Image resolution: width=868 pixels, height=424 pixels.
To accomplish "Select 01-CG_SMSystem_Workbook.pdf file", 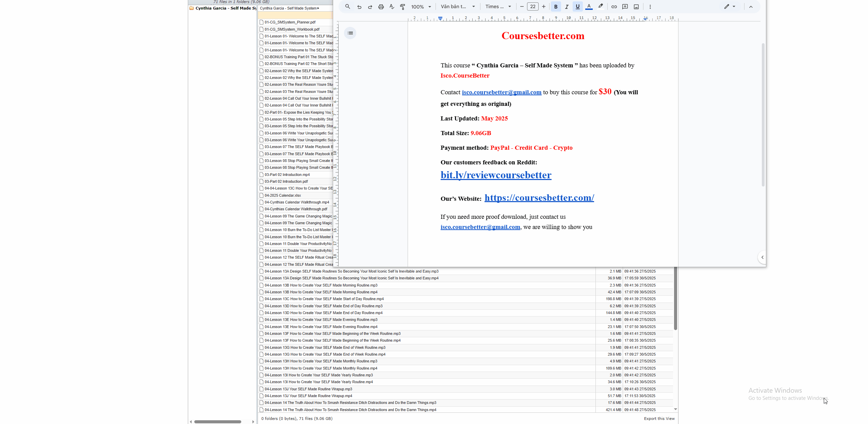I will pos(292,29).
